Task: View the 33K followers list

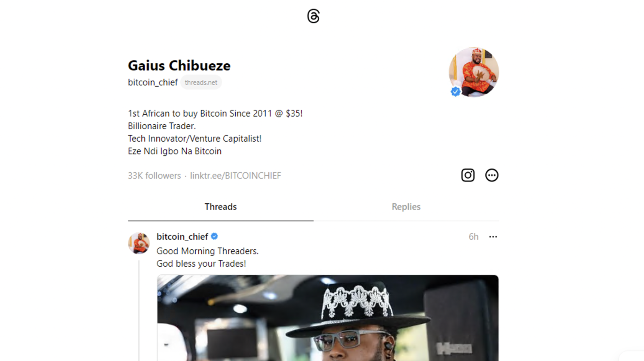Action: click(154, 176)
